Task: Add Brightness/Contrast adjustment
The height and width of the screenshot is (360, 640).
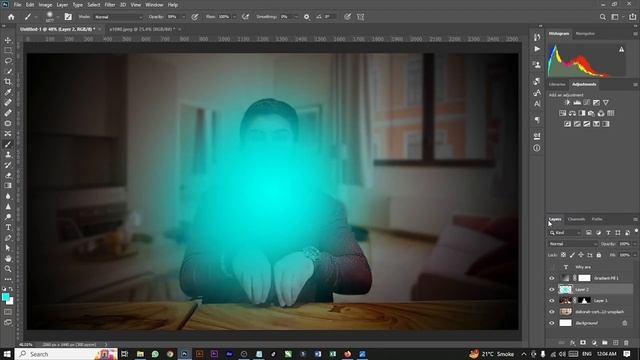Action: click(567, 102)
